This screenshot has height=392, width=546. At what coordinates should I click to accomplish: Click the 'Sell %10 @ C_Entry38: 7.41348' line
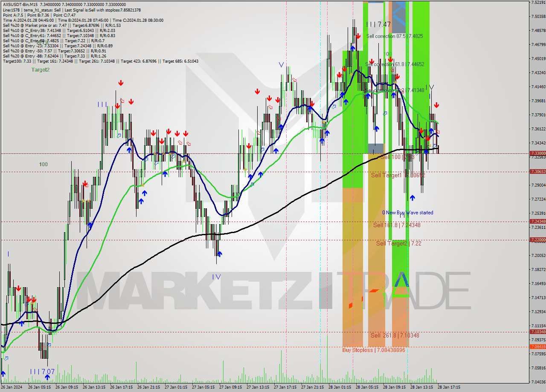click(x=59, y=30)
